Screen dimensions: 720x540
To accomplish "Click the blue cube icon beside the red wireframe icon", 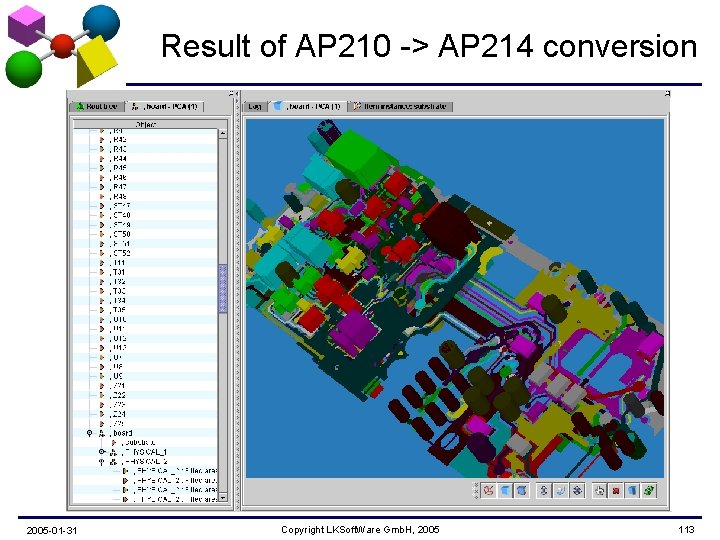I will (505, 490).
